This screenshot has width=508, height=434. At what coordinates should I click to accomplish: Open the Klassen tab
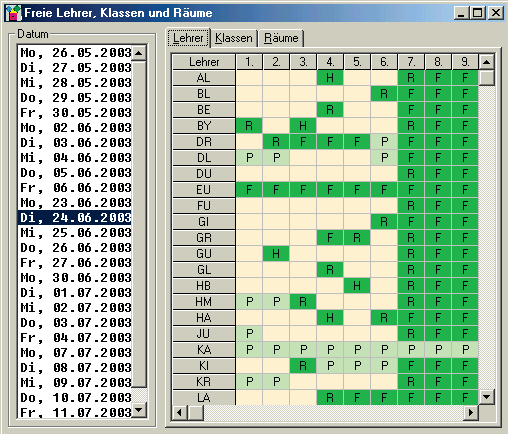[234, 38]
